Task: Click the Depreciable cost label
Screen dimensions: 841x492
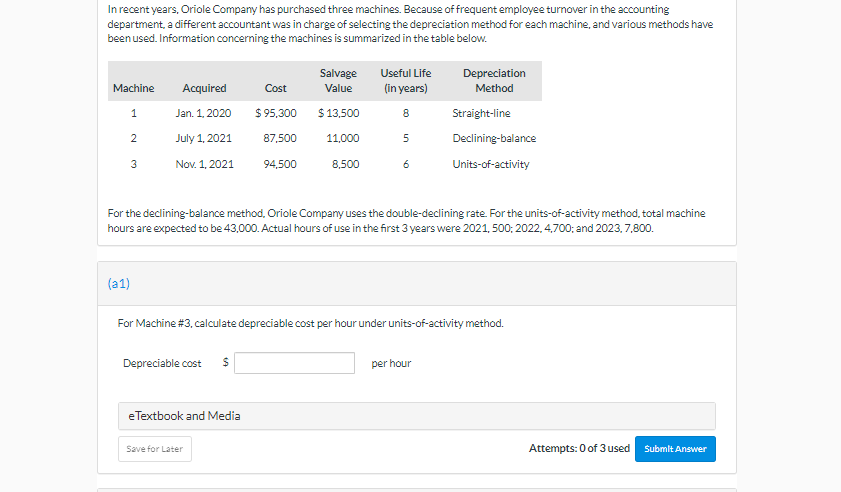Action: tap(162, 363)
